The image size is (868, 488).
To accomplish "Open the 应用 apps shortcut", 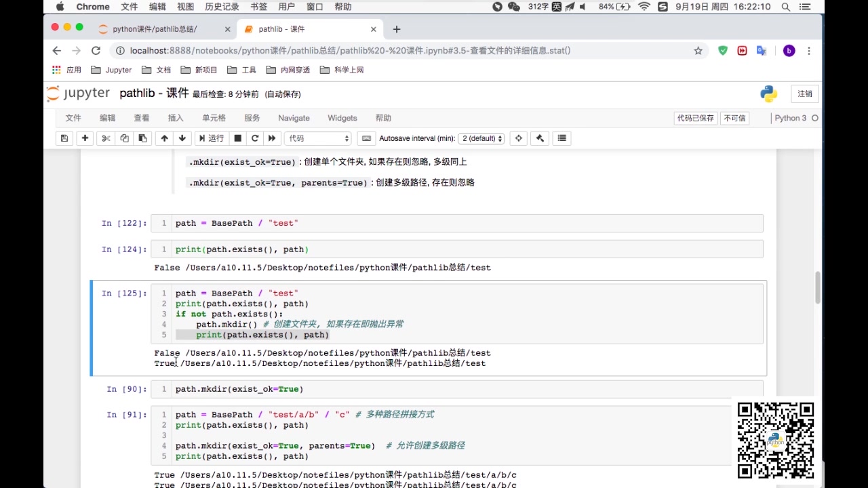I will (66, 70).
